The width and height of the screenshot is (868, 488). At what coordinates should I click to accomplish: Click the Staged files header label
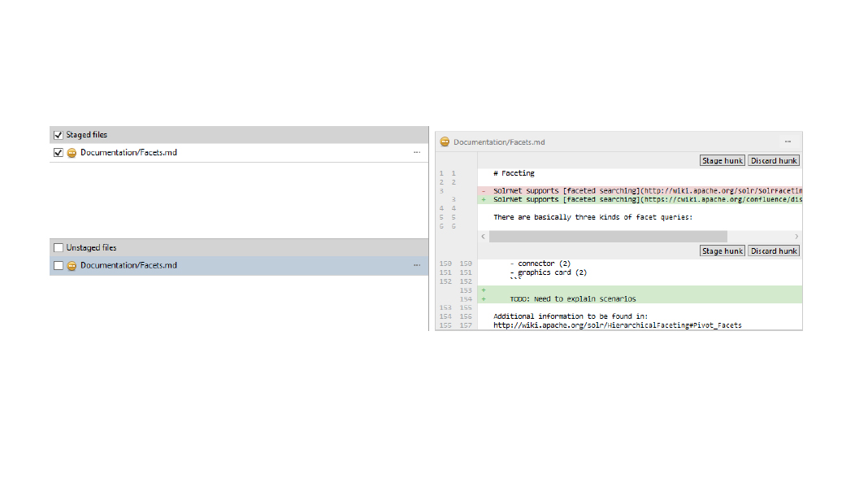point(86,134)
